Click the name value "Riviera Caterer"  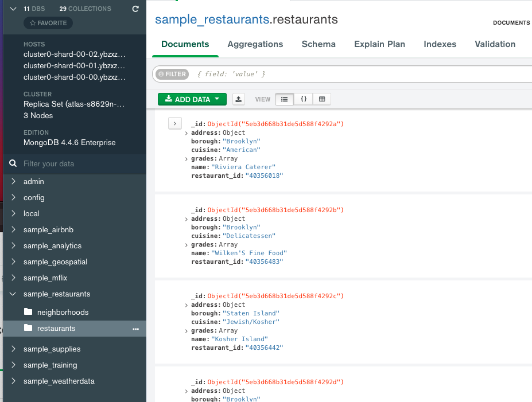coord(243,167)
